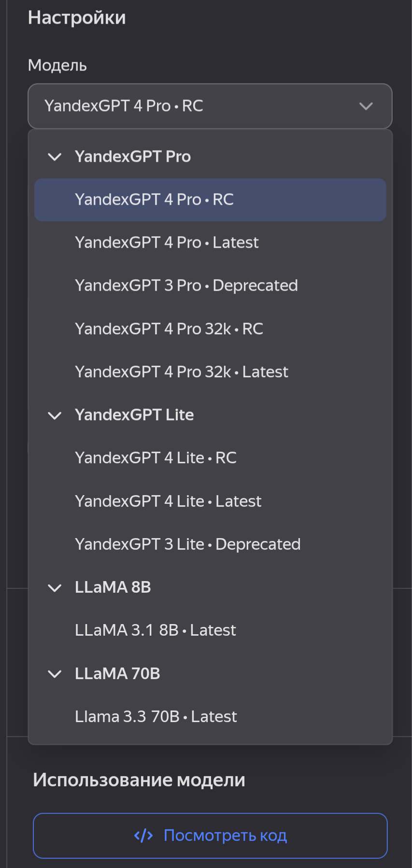412x868 pixels.
Task: Collapse the LLaMA 70B group chevron
Action: point(55,674)
